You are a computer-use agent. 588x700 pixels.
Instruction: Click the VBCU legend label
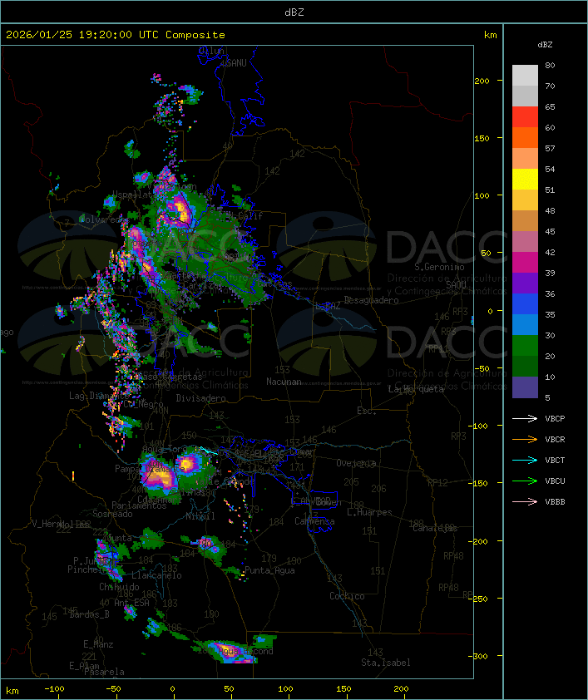[555, 481]
